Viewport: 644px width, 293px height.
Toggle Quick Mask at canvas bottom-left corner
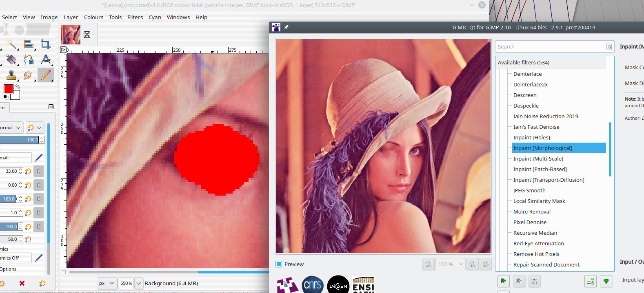64,272
